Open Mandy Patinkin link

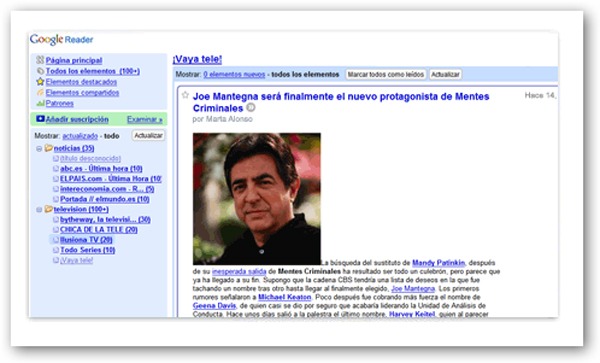(439, 263)
